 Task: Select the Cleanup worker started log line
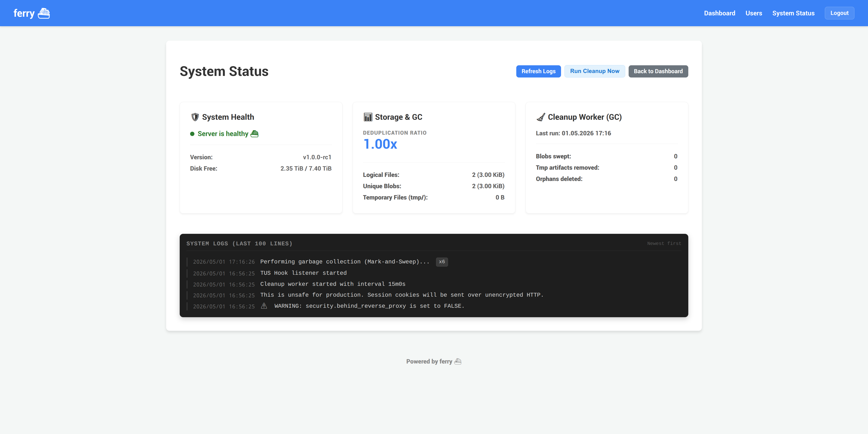point(434,284)
